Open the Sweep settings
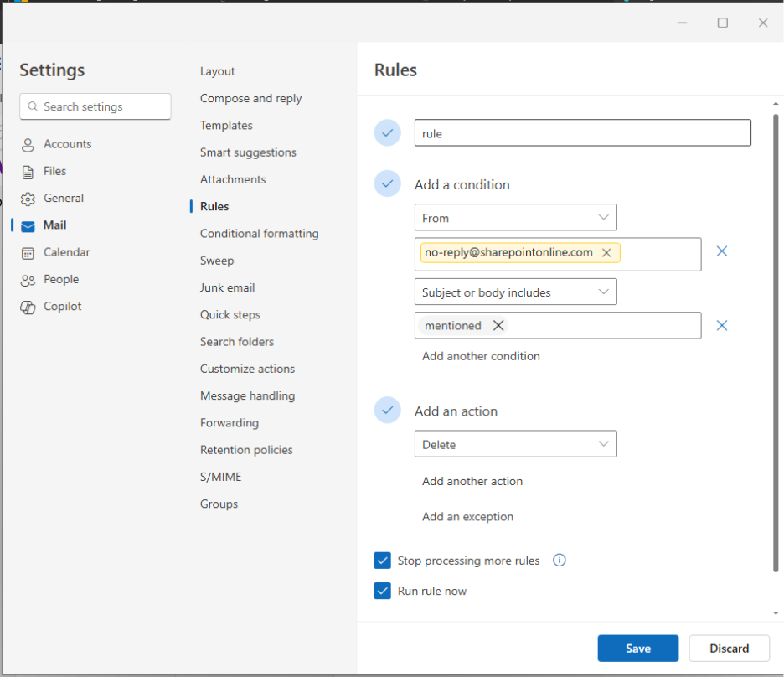This screenshot has height=677, width=784. [217, 261]
